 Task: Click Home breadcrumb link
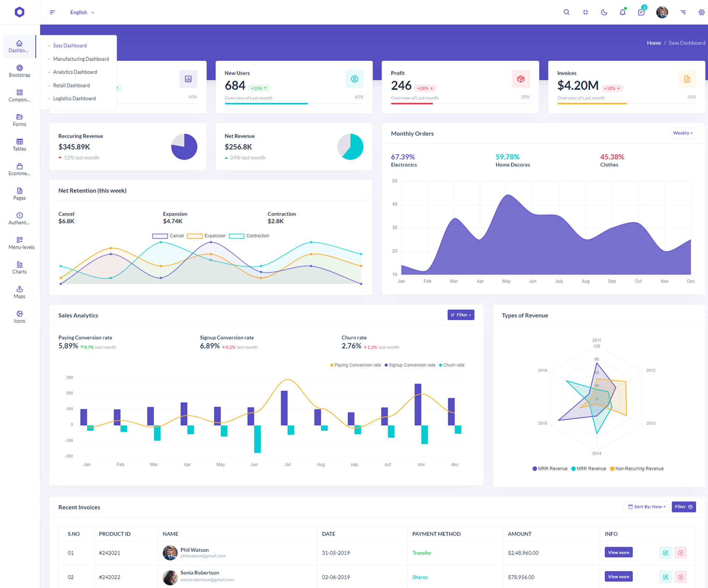point(653,43)
